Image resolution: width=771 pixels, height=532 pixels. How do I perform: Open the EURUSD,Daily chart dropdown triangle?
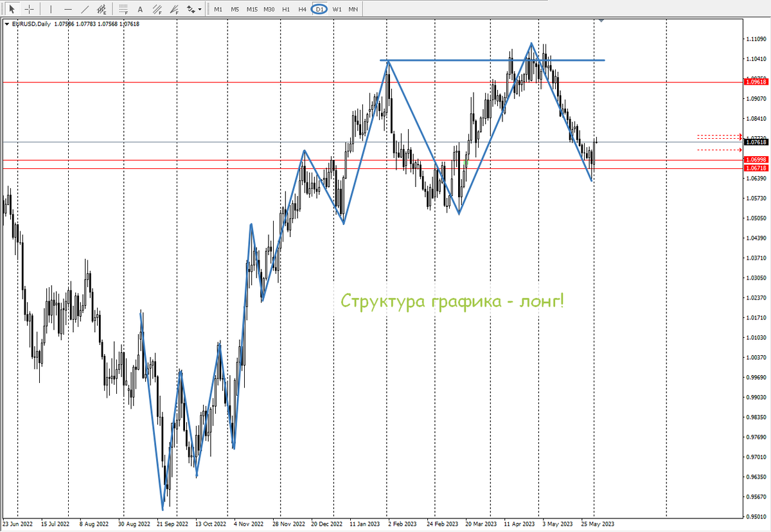(6, 24)
